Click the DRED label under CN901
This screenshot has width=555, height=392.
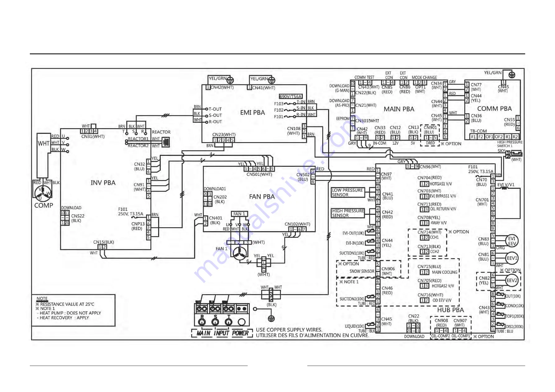430,143
